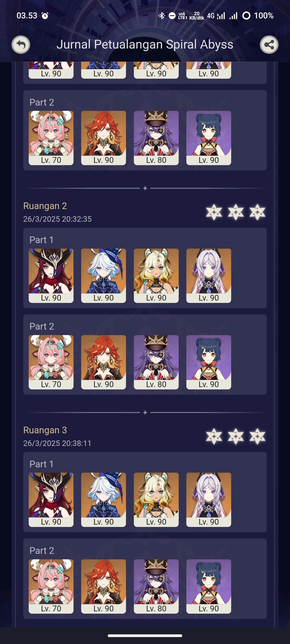Select pink-haired horned character in Ruangan 2 Part 2
The width and height of the screenshot is (290, 644).
51,362
